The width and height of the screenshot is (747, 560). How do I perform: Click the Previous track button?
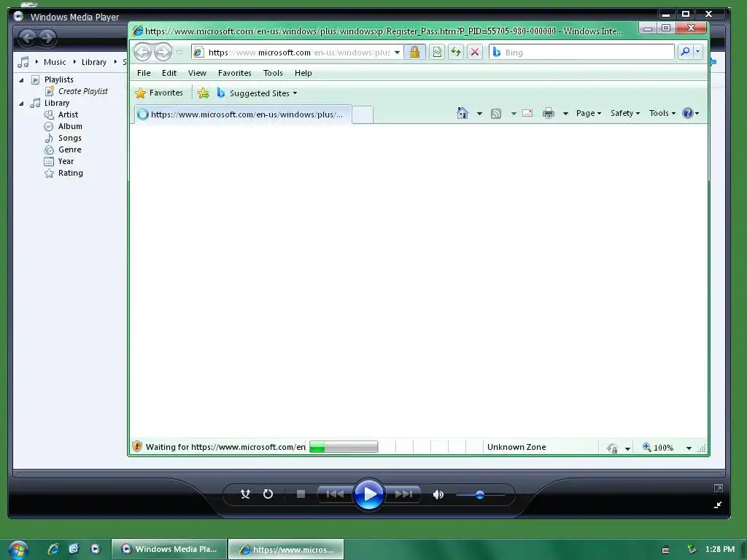pos(335,494)
